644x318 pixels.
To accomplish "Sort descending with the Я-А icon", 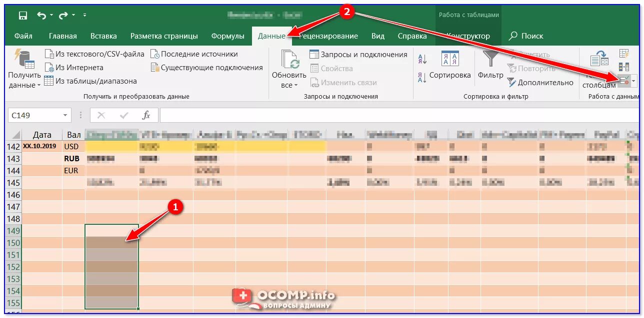I will (422, 77).
